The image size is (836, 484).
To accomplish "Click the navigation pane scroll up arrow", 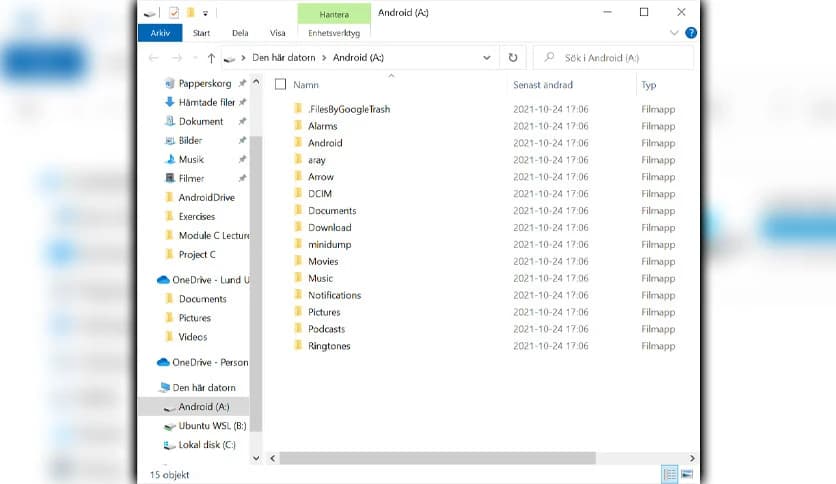I will tap(256, 82).
